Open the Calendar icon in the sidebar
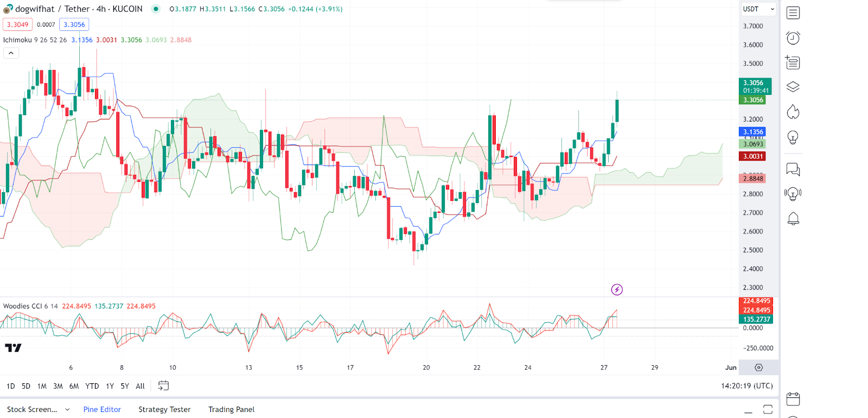 (793, 399)
